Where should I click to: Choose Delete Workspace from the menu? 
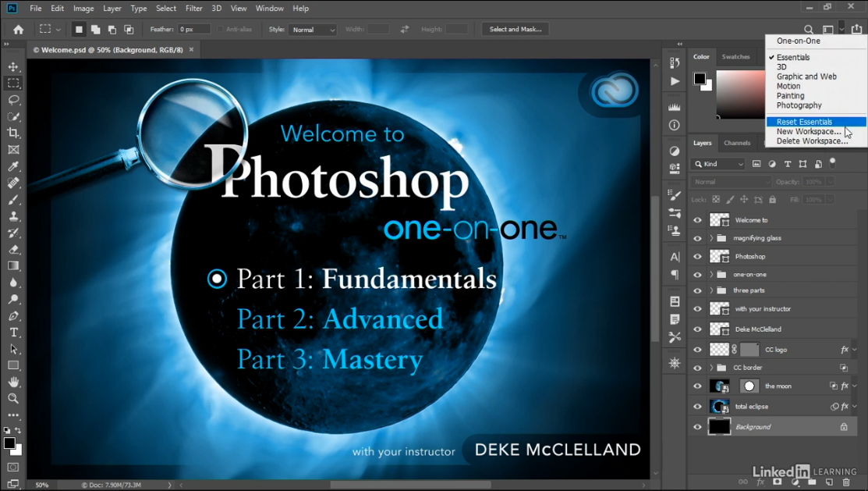[812, 141]
